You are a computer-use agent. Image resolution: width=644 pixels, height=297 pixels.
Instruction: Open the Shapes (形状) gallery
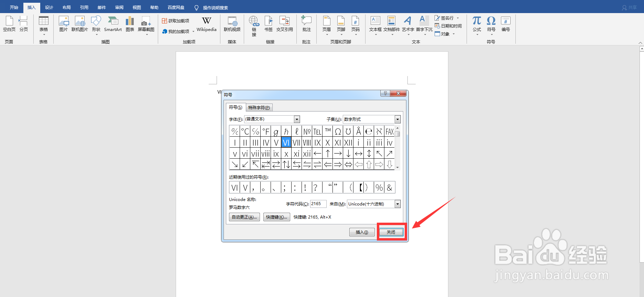click(x=96, y=25)
